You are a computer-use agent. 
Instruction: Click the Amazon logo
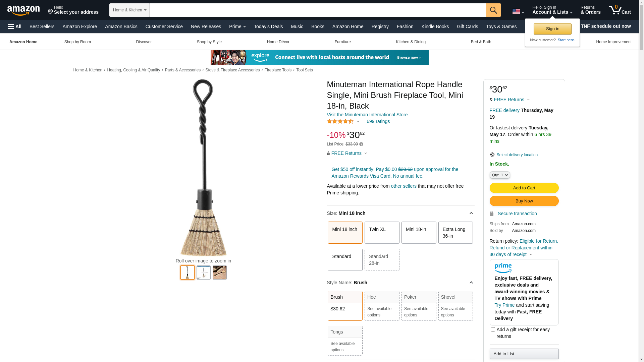click(23, 10)
